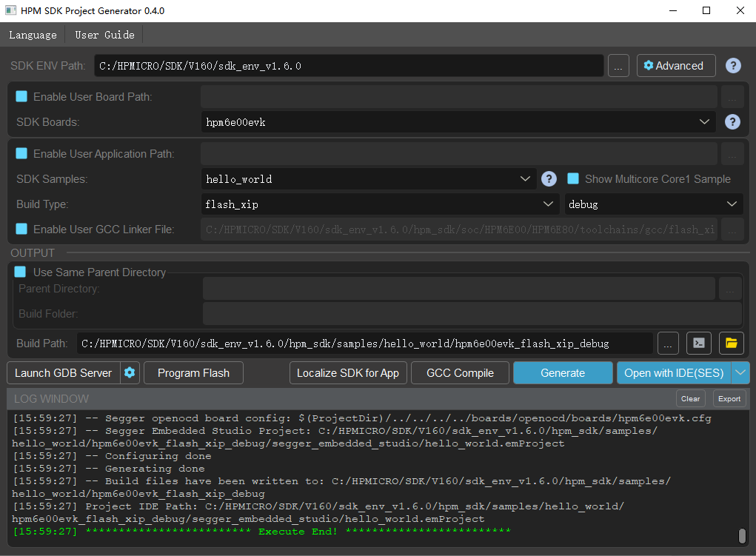Toggle Enable User GCC Linker File

21,229
